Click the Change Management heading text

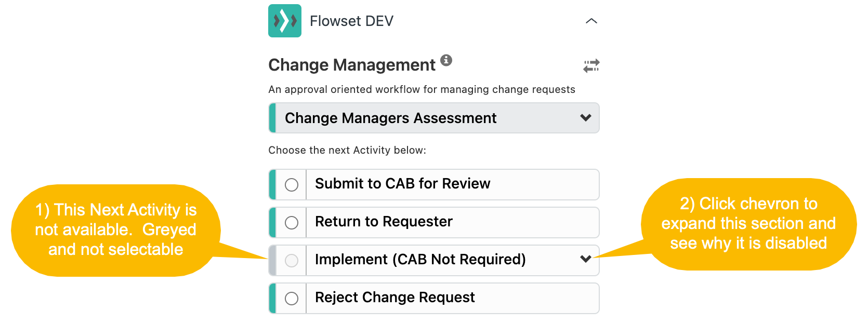coord(352,65)
